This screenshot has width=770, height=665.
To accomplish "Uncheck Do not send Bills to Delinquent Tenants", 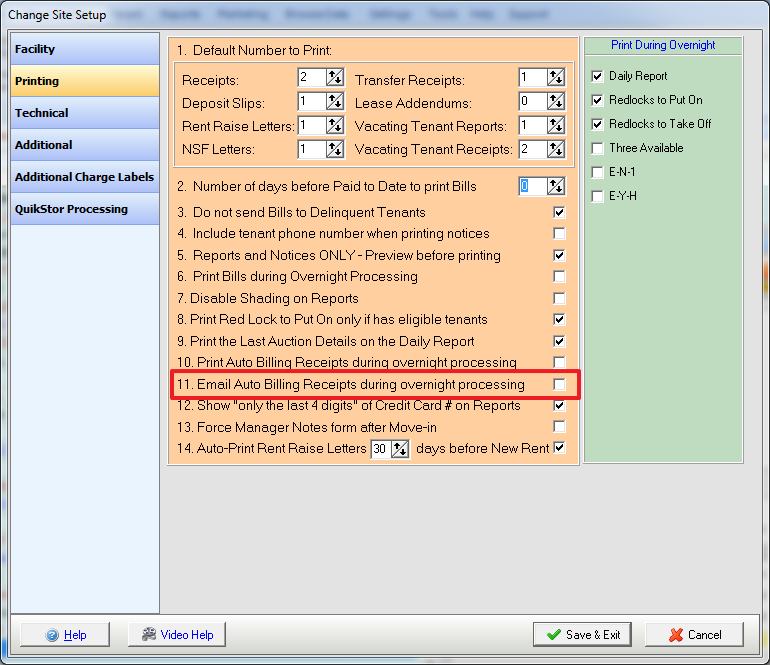I will [x=559, y=212].
